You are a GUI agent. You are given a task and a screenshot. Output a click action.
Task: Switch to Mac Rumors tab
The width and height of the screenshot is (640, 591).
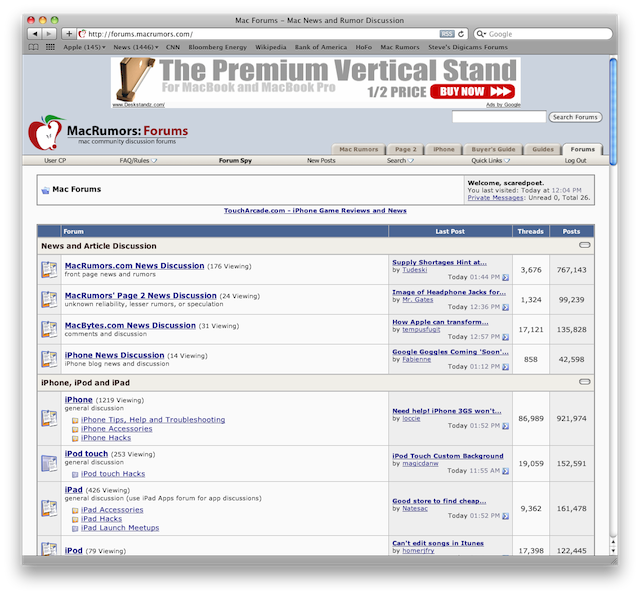click(x=358, y=149)
